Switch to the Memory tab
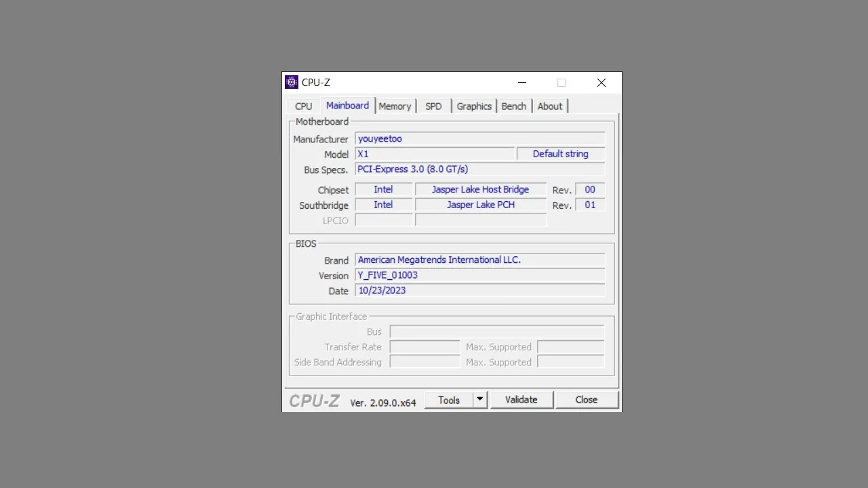The width and height of the screenshot is (868, 488). coord(395,106)
